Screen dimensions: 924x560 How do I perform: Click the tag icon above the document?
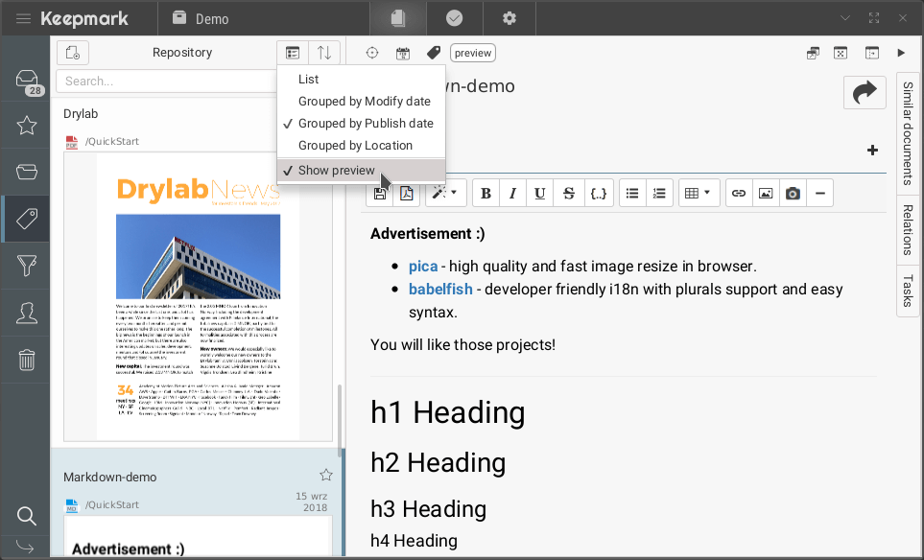[433, 53]
